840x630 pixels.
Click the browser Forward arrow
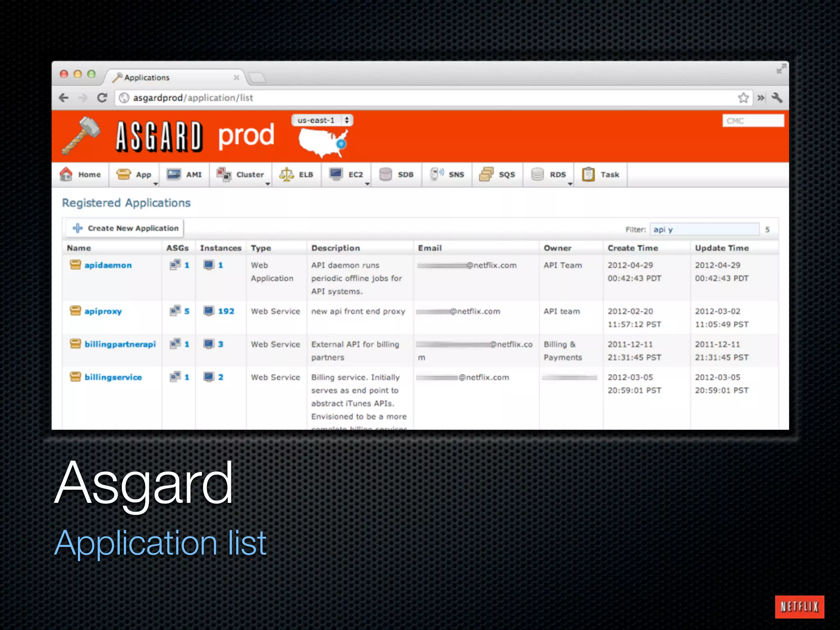pos(83,98)
